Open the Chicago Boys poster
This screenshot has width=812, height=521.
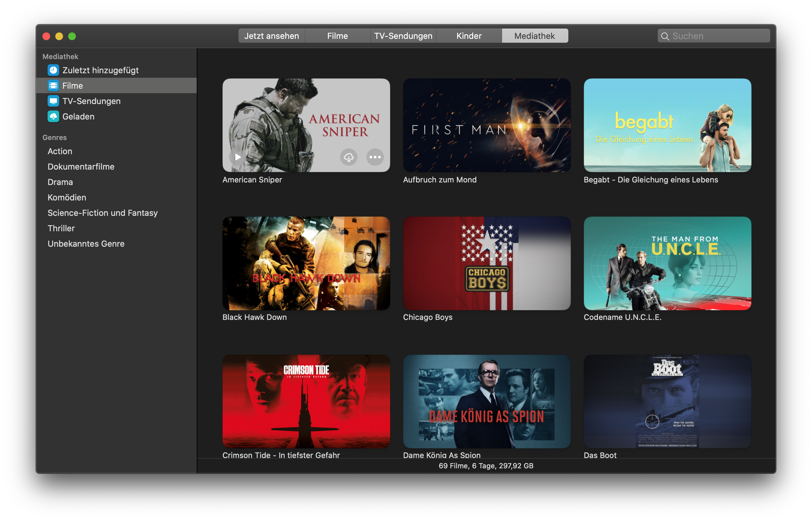click(x=487, y=263)
